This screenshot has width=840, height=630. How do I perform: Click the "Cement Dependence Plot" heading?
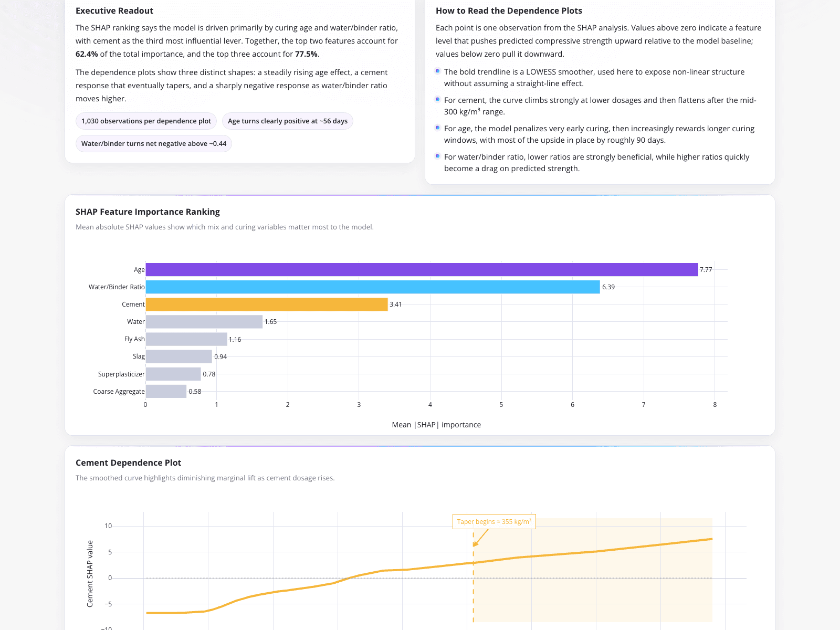pos(128,463)
